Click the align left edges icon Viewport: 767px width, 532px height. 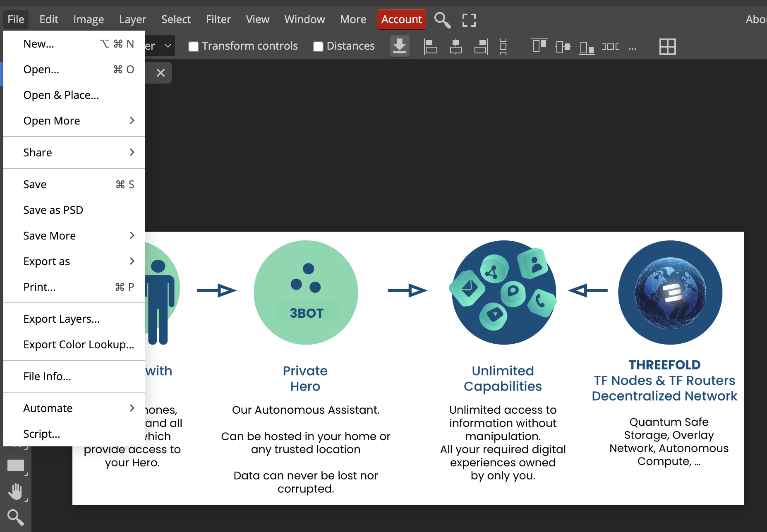(430, 46)
